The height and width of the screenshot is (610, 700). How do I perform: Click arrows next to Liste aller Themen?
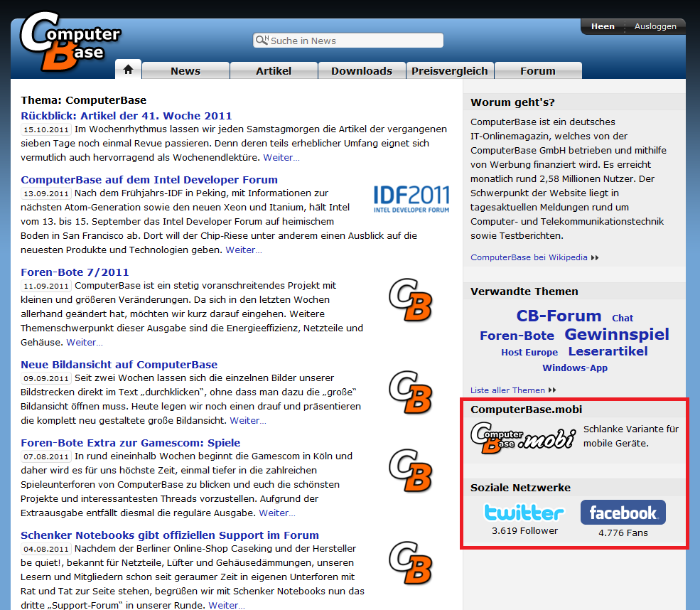coord(552,390)
